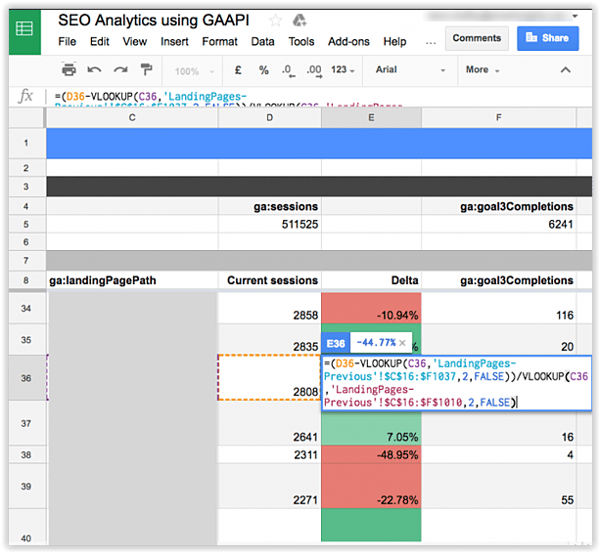
Task: Select column C header
Action: pos(132,117)
